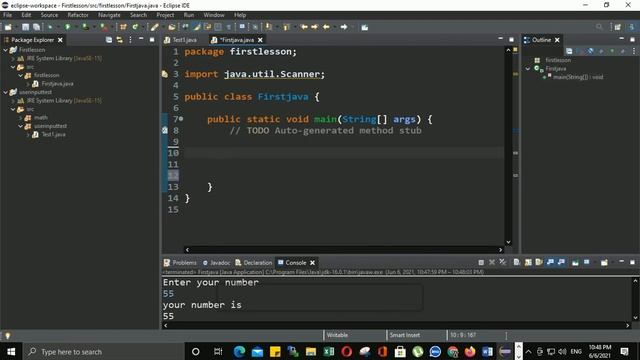Expand JRE System Library under Firstlesson
Image resolution: width=640 pixels, height=360 pixels.
(x=13, y=58)
